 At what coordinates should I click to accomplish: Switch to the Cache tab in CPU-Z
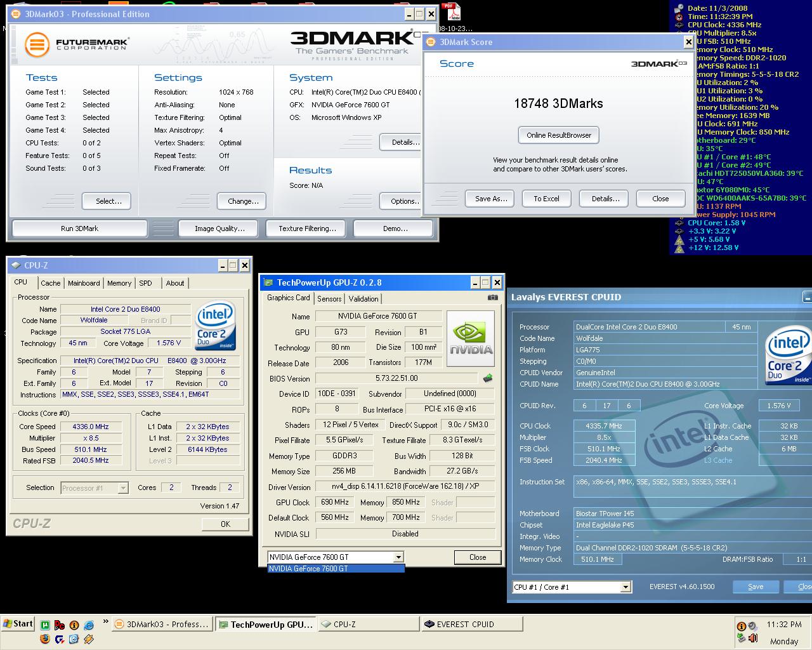(50, 283)
